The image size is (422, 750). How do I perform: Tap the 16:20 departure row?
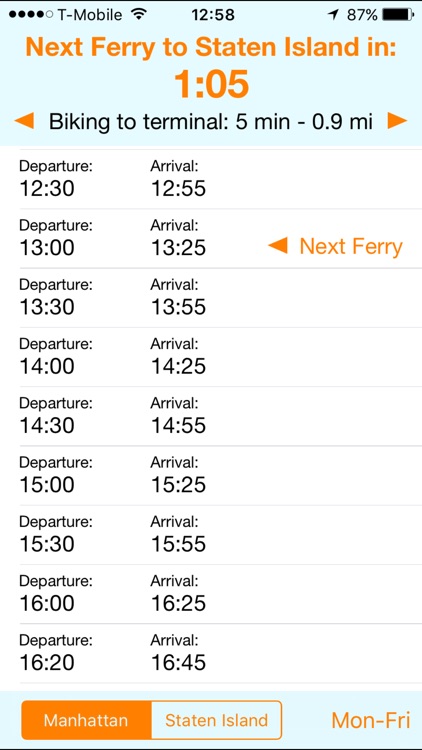click(211, 654)
